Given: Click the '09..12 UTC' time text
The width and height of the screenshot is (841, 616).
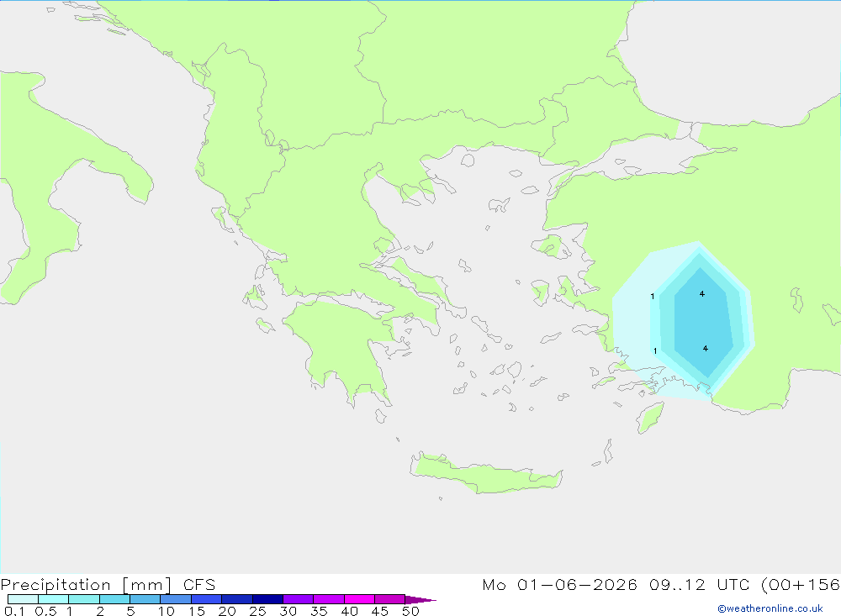Looking at the screenshot, I should [x=700, y=584].
